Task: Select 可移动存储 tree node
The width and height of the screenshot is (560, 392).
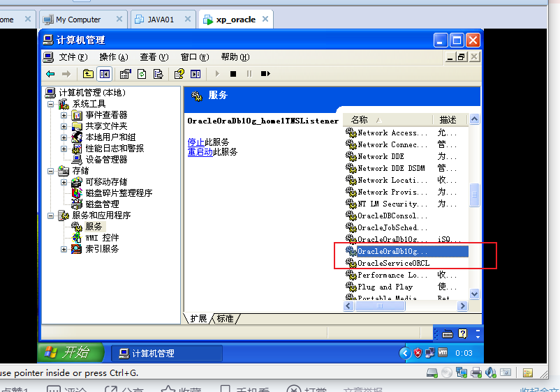Action: coord(106,182)
